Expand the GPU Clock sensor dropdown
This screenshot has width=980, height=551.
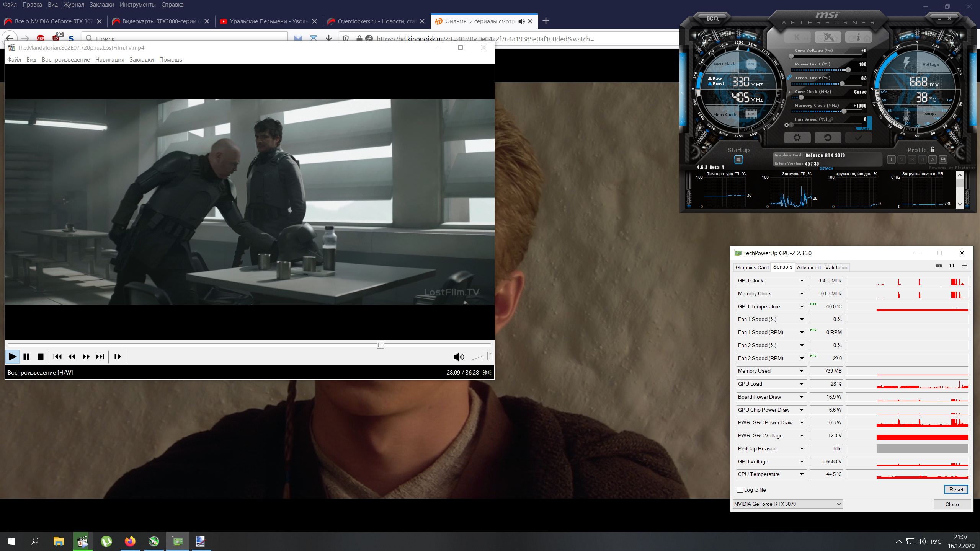coord(802,281)
